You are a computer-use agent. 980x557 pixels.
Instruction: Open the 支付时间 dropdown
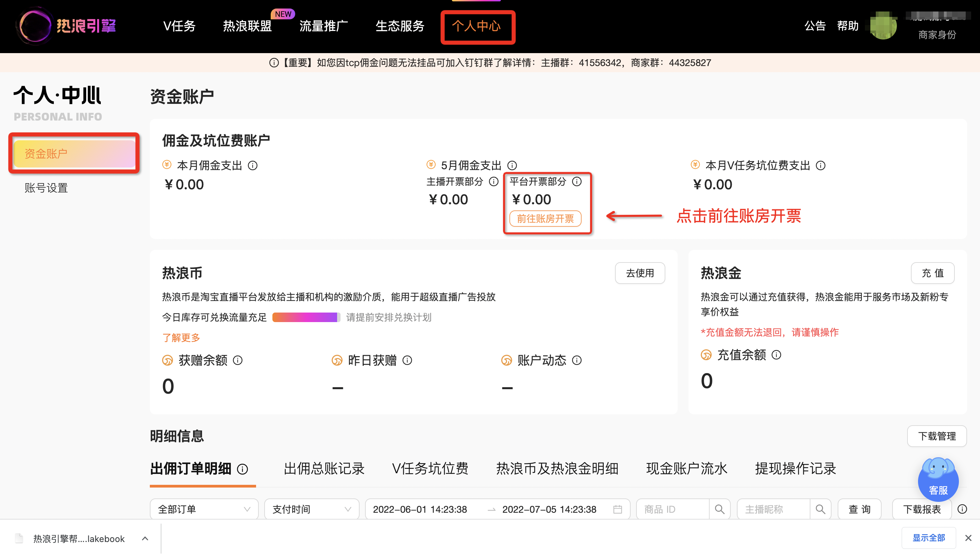pyautogui.click(x=312, y=510)
